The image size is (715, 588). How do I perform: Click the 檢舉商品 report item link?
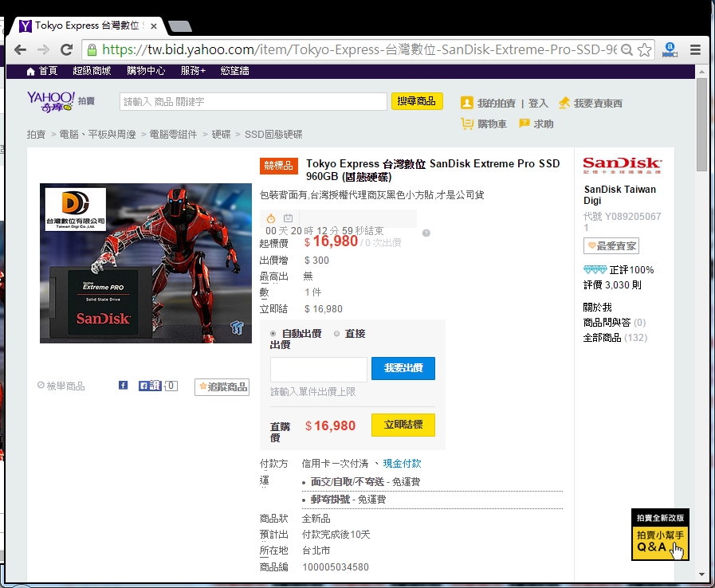coord(61,386)
